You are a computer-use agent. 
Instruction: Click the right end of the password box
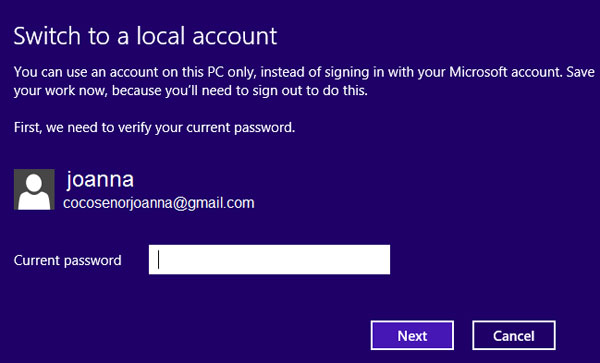tap(385, 260)
